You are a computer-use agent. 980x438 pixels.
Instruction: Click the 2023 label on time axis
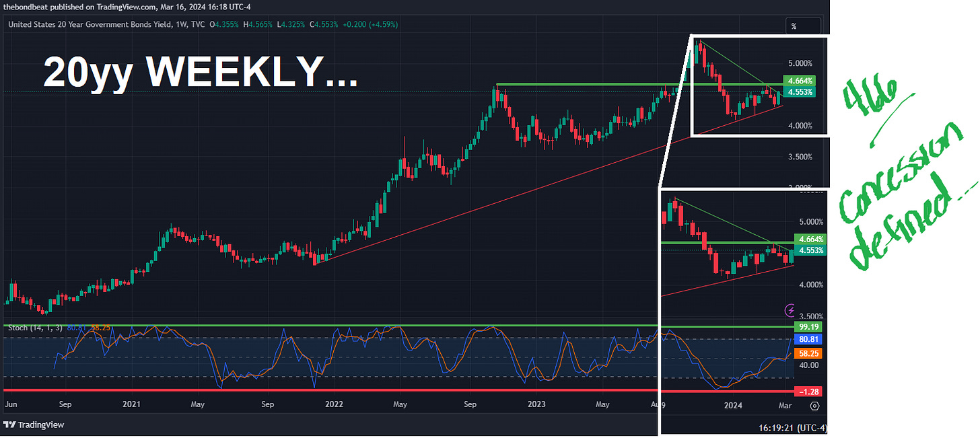pyautogui.click(x=536, y=405)
